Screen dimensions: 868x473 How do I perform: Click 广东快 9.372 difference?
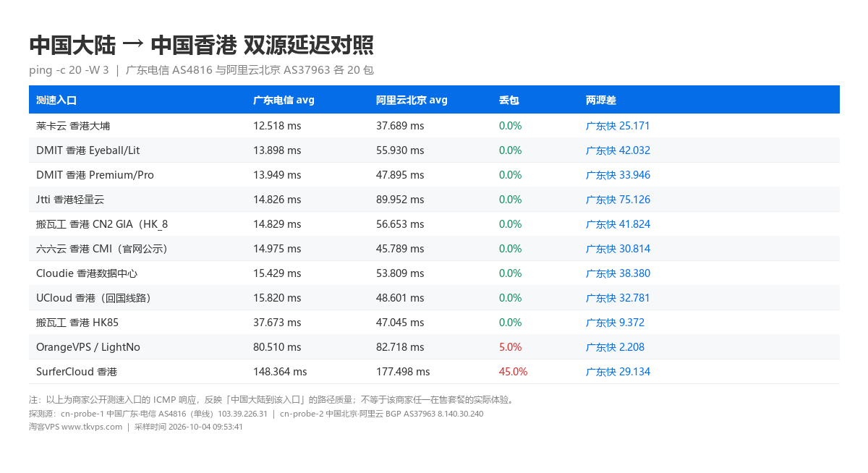click(615, 323)
